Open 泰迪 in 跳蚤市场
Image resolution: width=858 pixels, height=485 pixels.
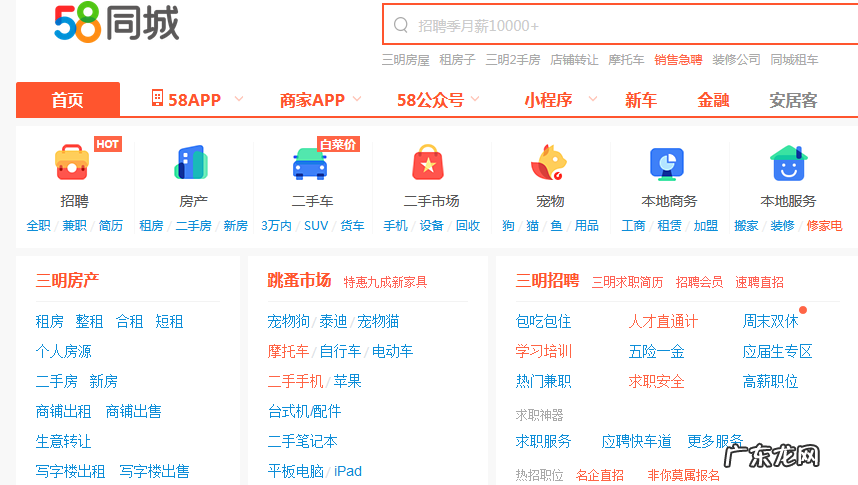tap(333, 321)
